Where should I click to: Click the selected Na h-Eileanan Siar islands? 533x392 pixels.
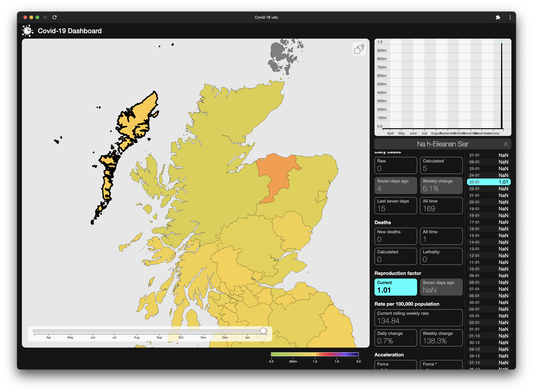point(138,119)
